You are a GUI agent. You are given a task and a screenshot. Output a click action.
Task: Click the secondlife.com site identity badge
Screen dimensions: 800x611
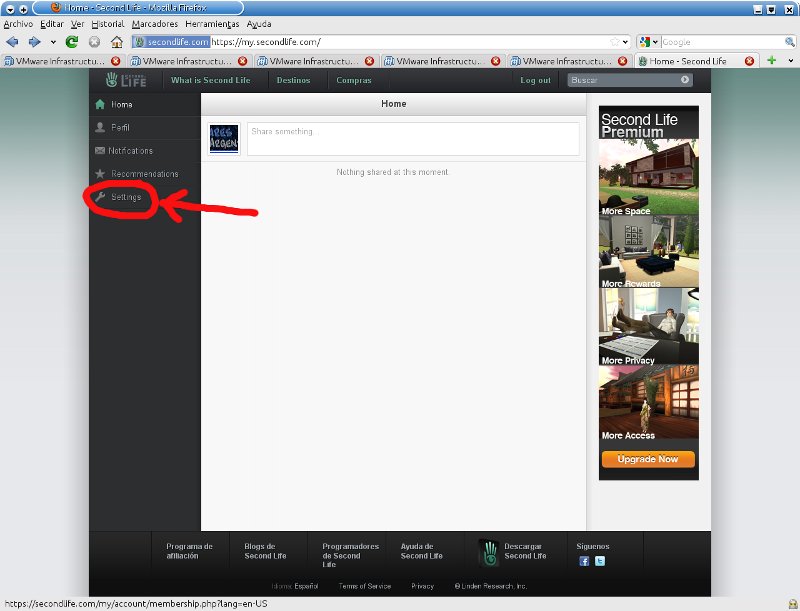pyautogui.click(x=171, y=42)
